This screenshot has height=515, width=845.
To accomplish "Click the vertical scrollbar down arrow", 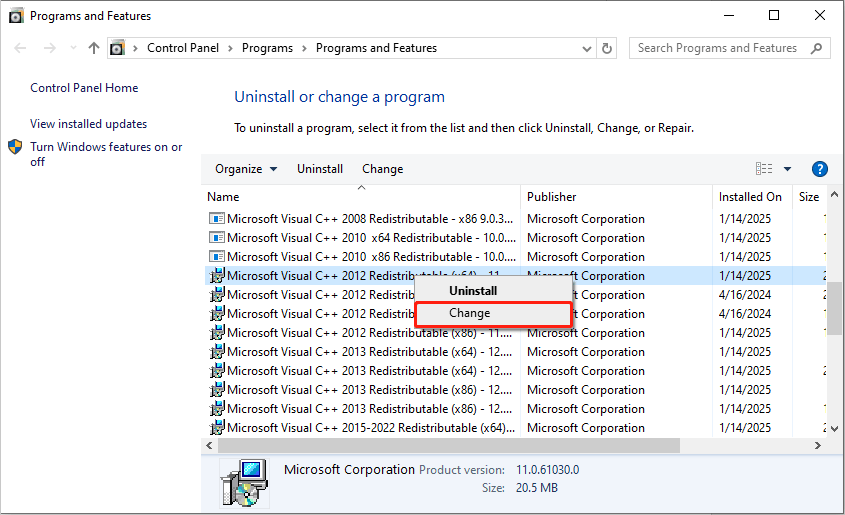I will [x=834, y=429].
